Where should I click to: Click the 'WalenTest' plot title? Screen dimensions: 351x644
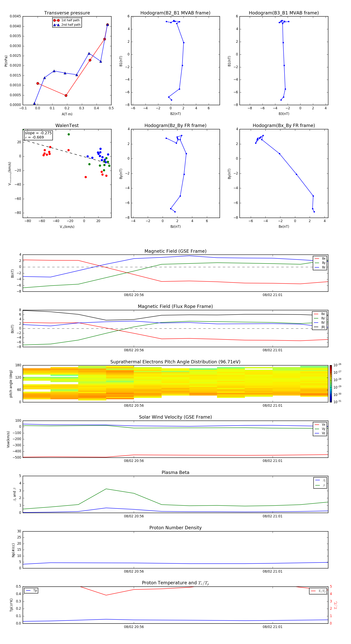pos(67,125)
